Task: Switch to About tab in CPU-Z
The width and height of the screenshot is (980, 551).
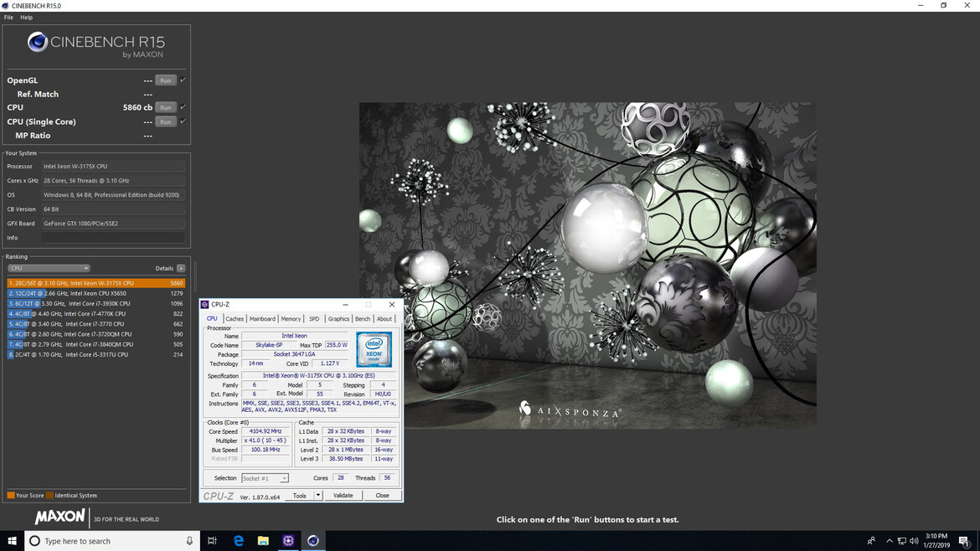Action: pos(384,318)
